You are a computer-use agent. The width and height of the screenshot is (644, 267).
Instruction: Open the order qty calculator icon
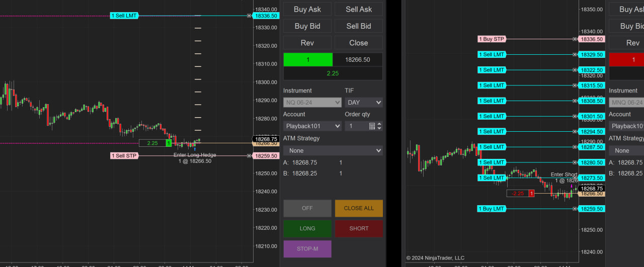pos(372,126)
